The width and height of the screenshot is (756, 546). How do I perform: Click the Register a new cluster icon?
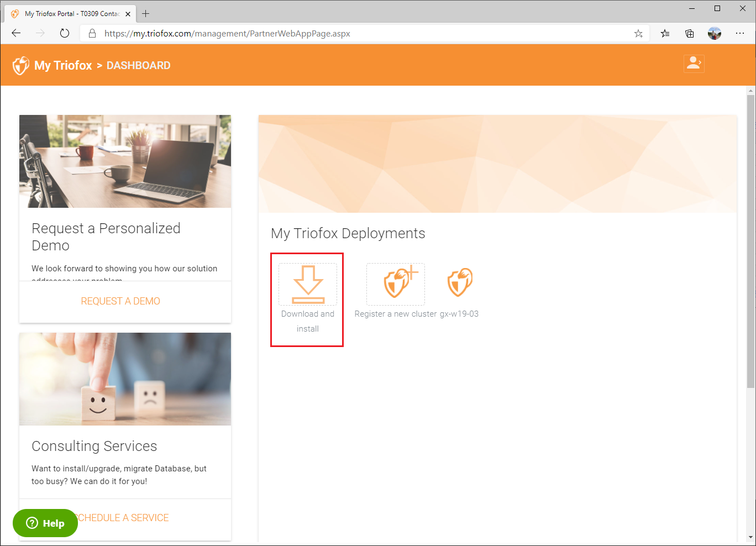pyautogui.click(x=396, y=284)
